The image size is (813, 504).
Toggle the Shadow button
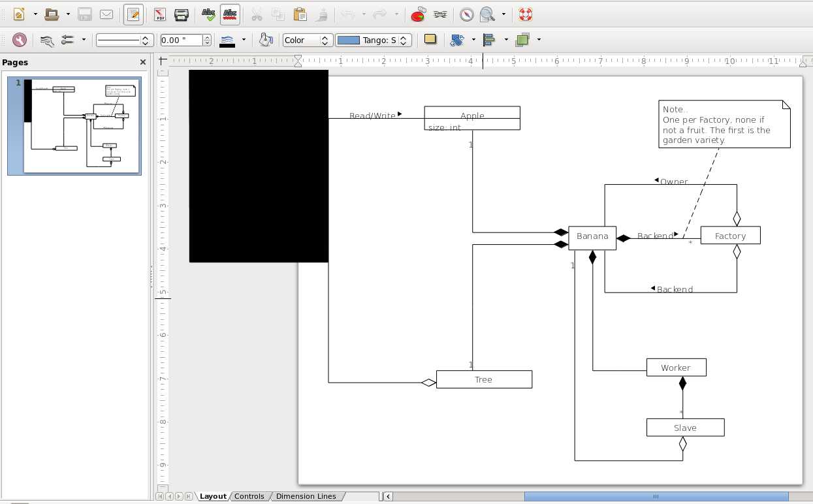tap(430, 40)
